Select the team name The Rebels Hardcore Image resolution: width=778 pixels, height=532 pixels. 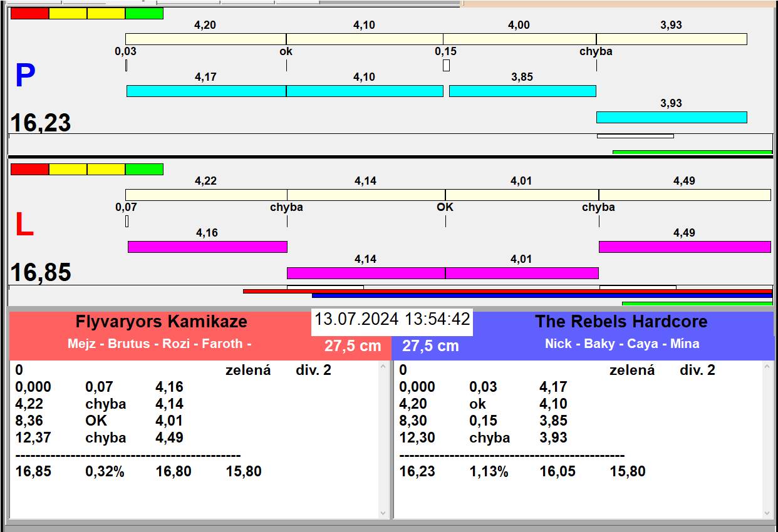point(621,322)
